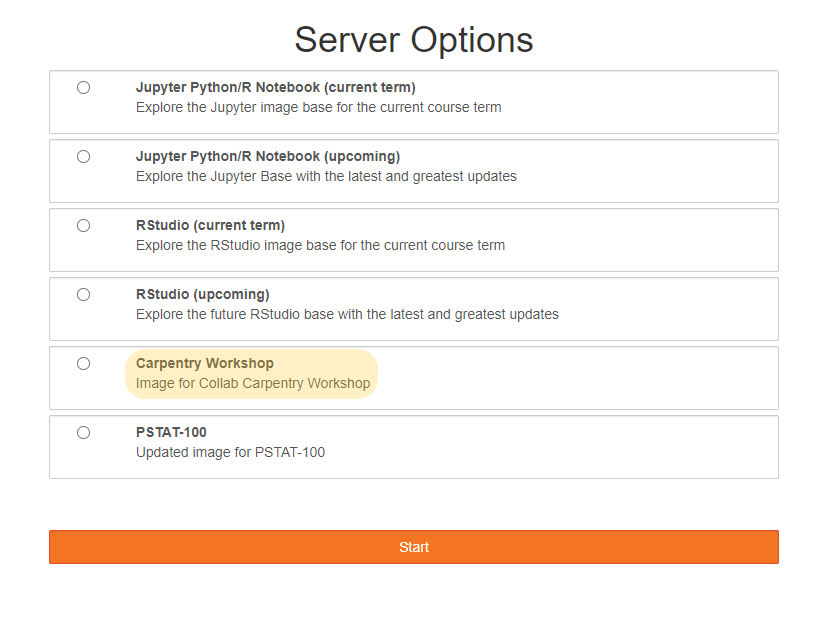This screenshot has width=816, height=625.
Task: Click 'Updated image for PSTAT-100' description
Action: (x=231, y=452)
